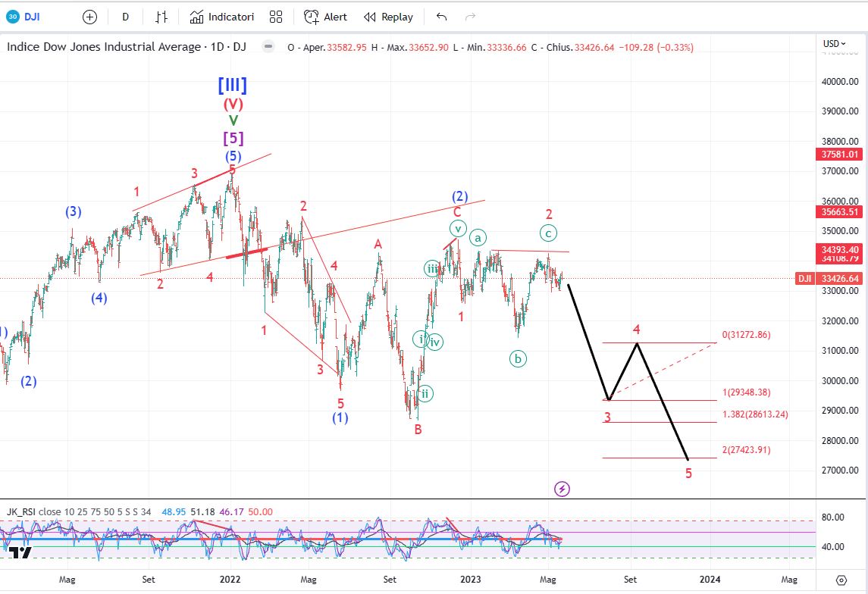Select the blue [III] wave label
Viewport: 868px width, 594px height.
pyautogui.click(x=233, y=85)
